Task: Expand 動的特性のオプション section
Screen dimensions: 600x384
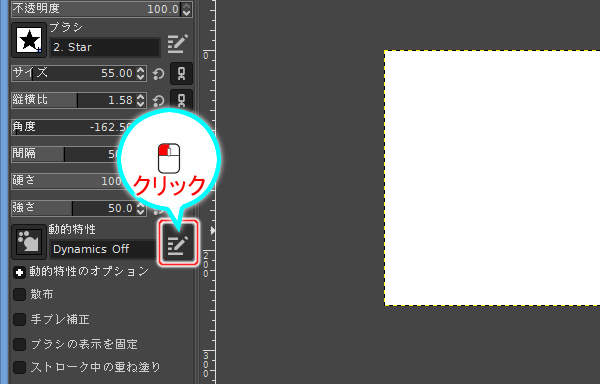Action: pyautogui.click(x=19, y=272)
